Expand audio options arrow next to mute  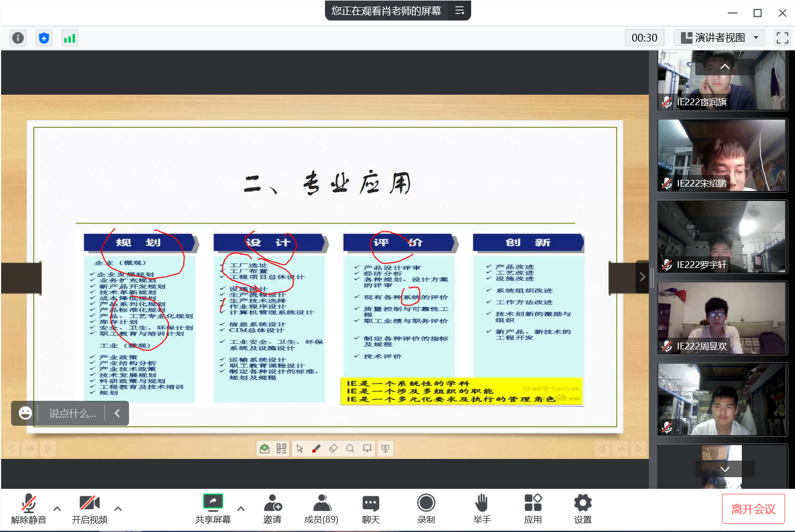[x=57, y=508]
